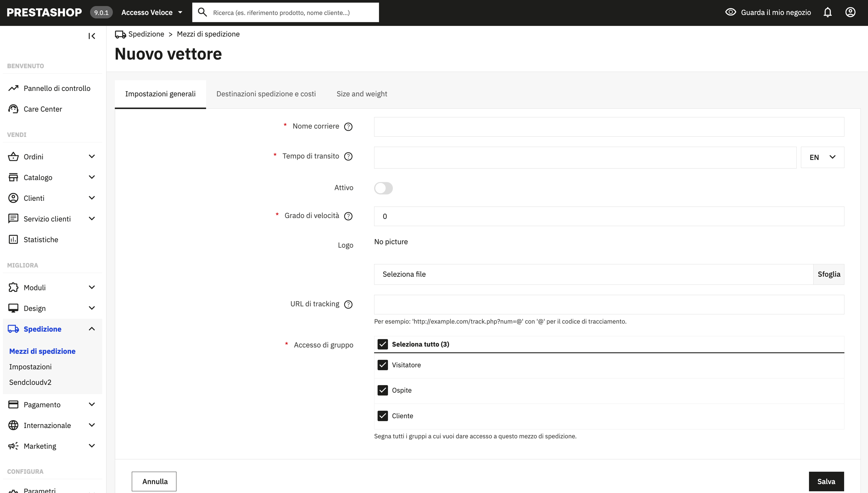
Task: Click the Clienti person icon
Action: coord(13,198)
